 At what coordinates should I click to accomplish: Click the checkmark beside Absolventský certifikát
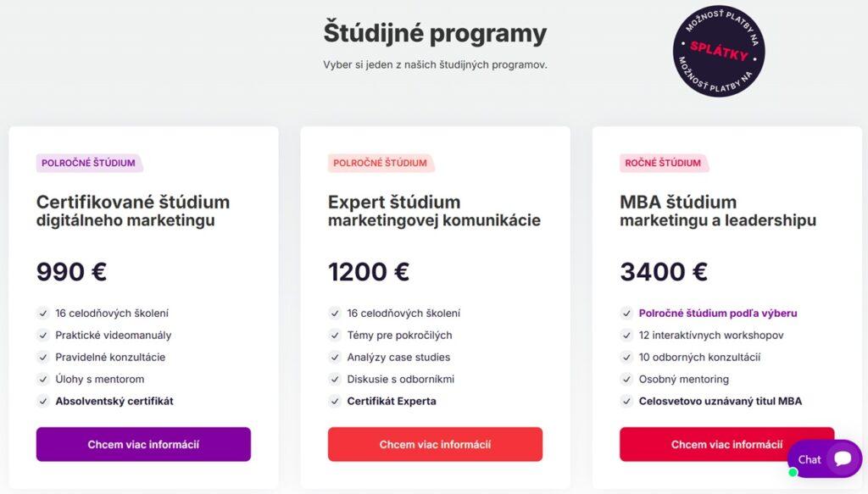point(42,401)
